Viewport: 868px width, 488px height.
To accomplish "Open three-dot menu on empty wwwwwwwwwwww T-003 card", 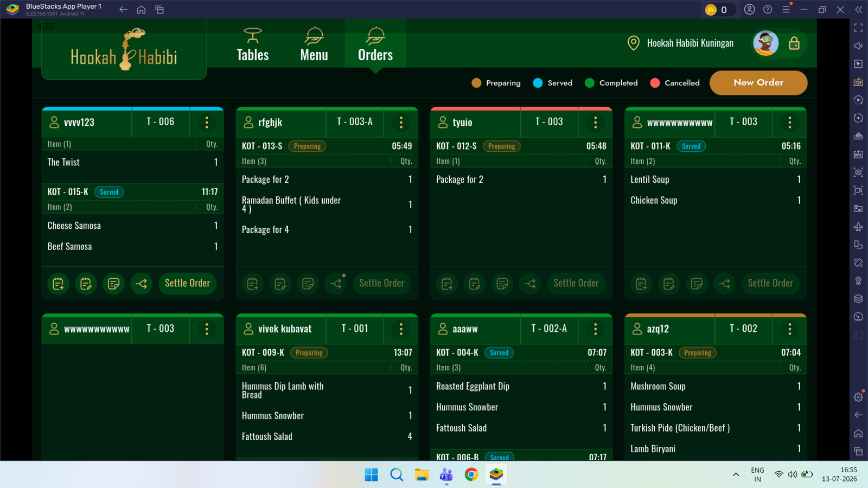I will (207, 329).
